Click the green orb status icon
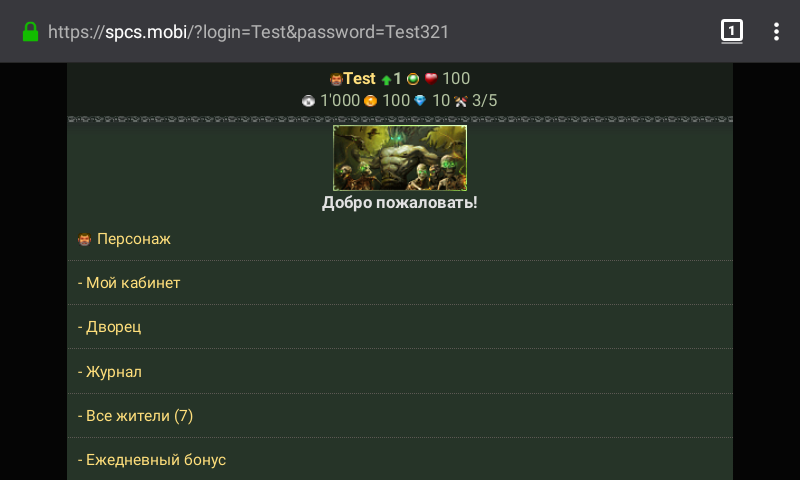The height and width of the screenshot is (480, 800). (413, 79)
